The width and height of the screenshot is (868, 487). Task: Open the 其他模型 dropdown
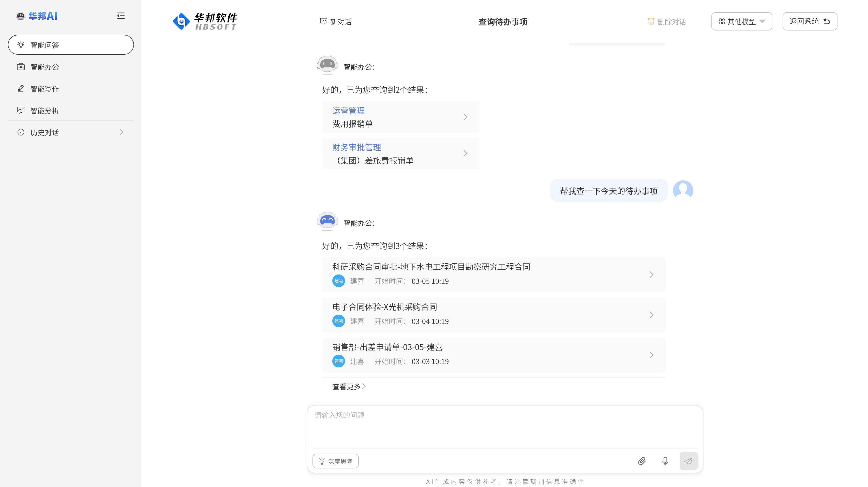742,22
